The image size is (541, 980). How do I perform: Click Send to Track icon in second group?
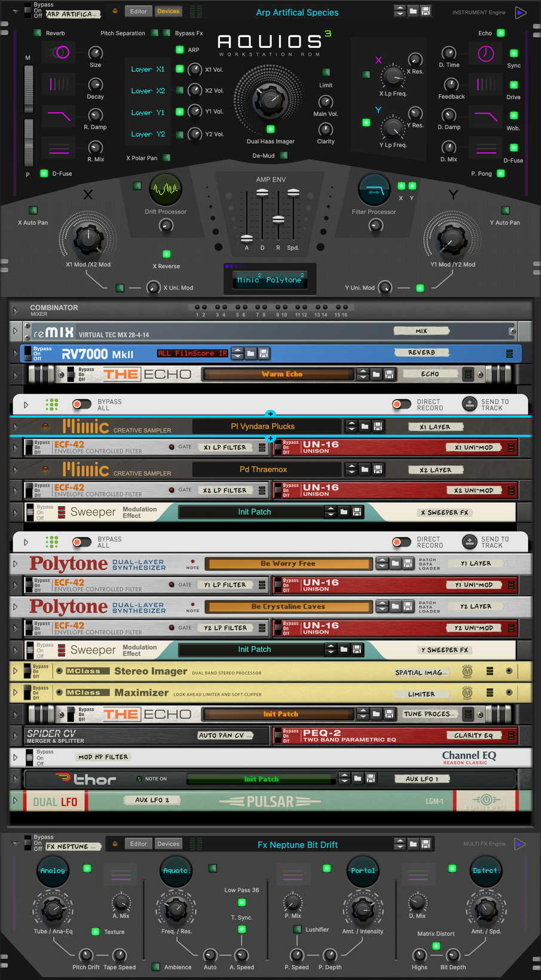point(470,542)
